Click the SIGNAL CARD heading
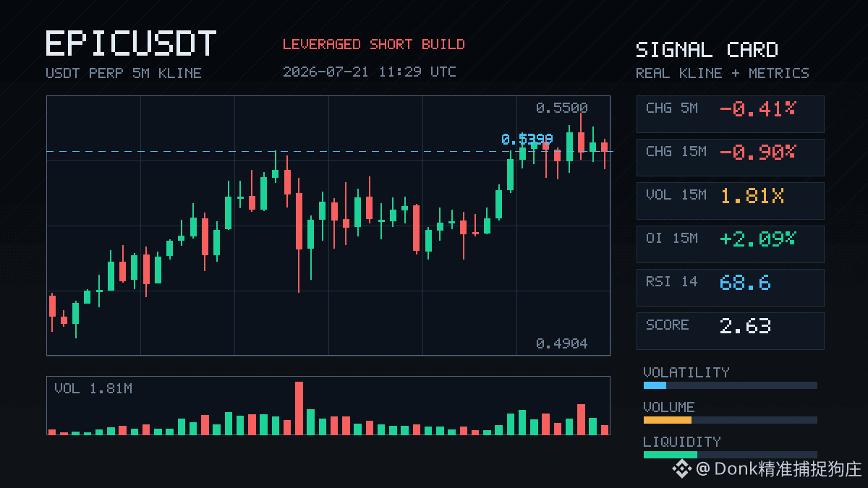This screenshot has width=868, height=488. [x=707, y=50]
